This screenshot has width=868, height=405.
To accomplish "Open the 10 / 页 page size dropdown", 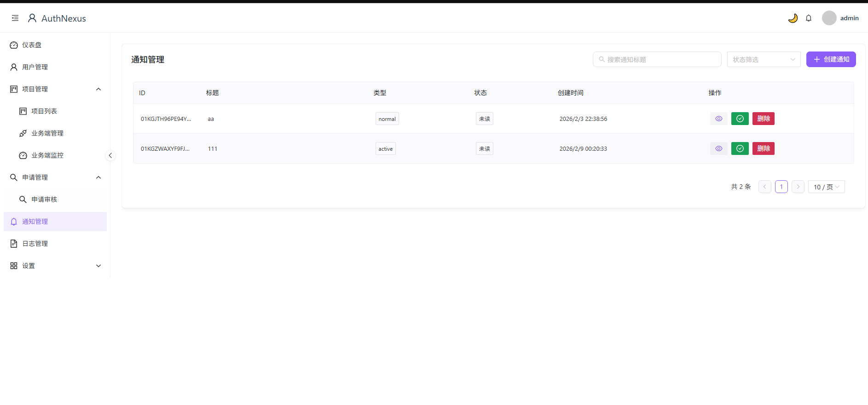I will tap(826, 187).
